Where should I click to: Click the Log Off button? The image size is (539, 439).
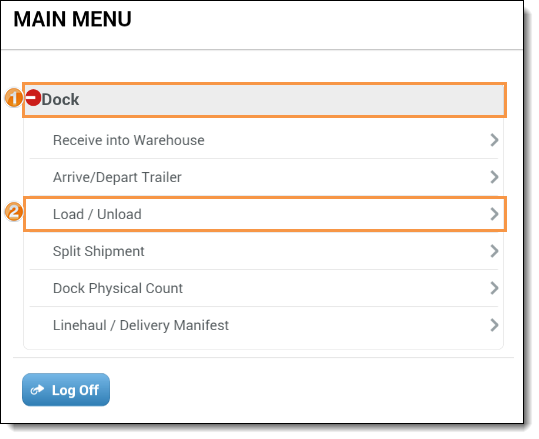[66, 390]
